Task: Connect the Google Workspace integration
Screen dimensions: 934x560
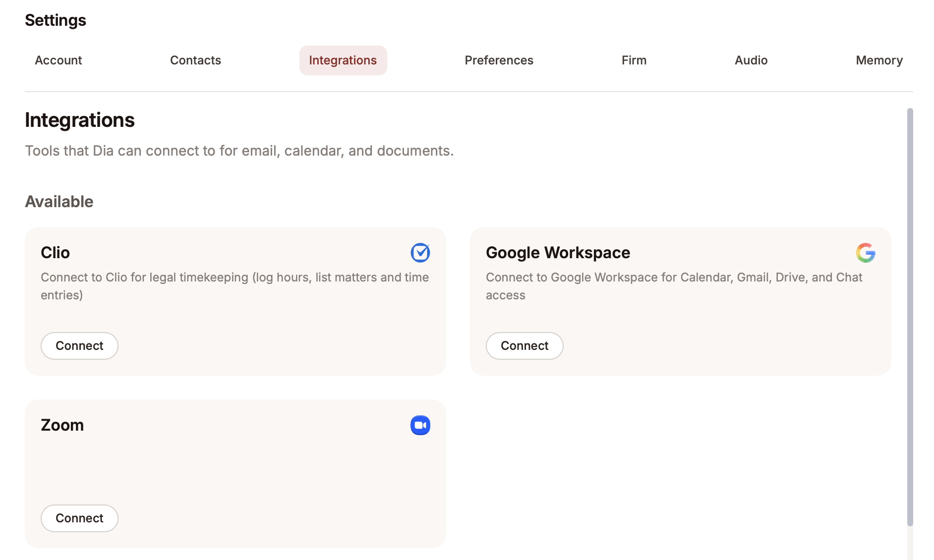Action: tap(525, 346)
